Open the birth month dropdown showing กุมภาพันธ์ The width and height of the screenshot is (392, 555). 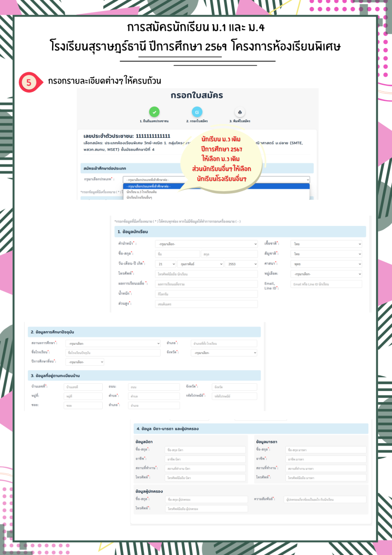(200, 264)
